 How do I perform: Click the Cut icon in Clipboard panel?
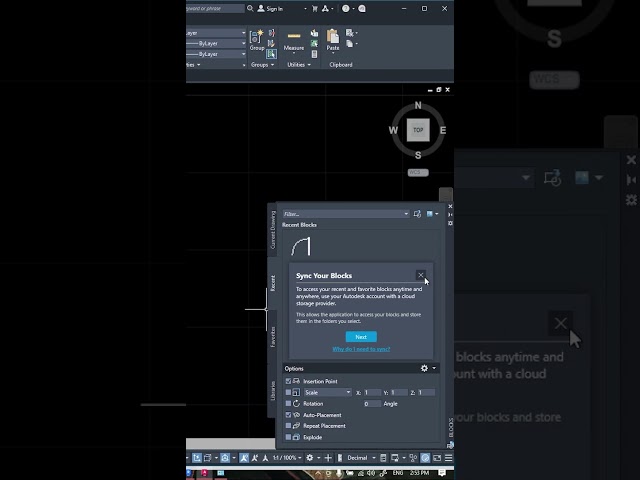pos(350,33)
